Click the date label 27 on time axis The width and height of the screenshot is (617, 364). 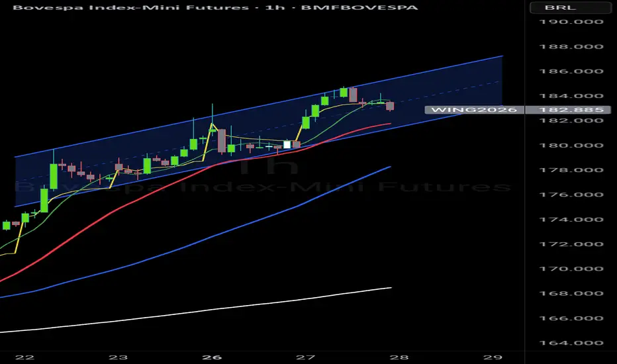[305, 357]
